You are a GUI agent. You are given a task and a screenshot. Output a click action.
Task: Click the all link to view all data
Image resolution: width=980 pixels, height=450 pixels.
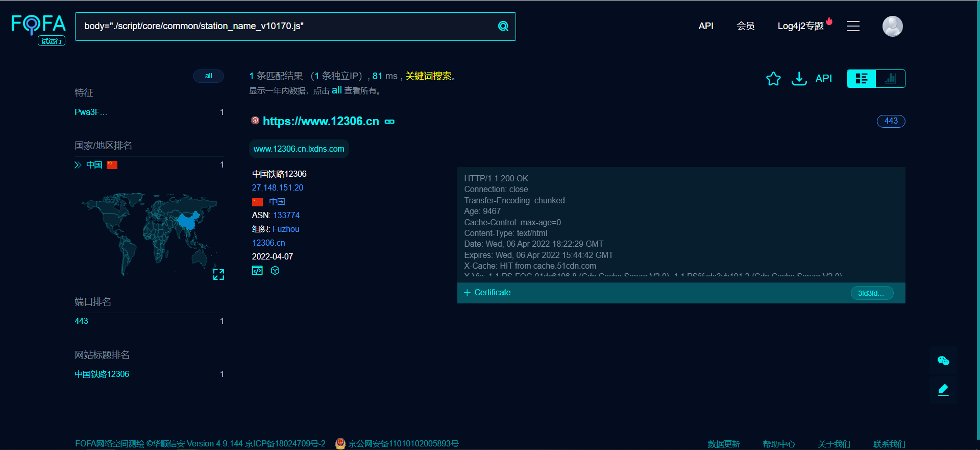[x=336, y=90]
